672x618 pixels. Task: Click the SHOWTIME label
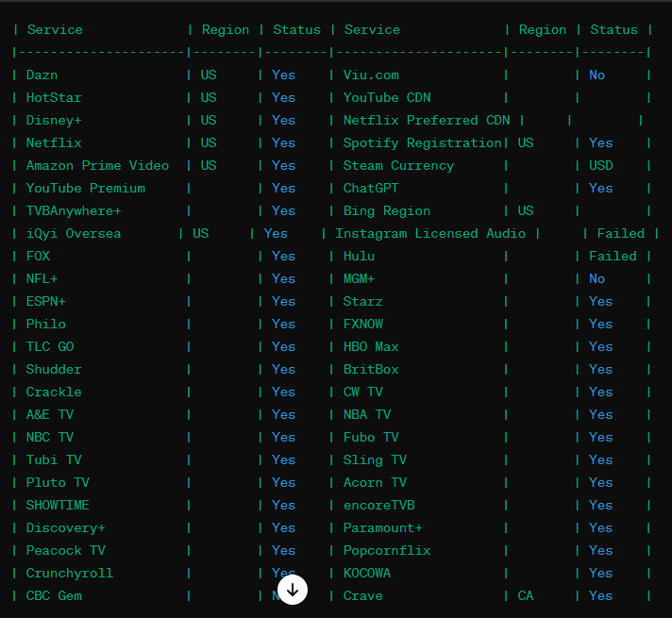click(58, 506)
